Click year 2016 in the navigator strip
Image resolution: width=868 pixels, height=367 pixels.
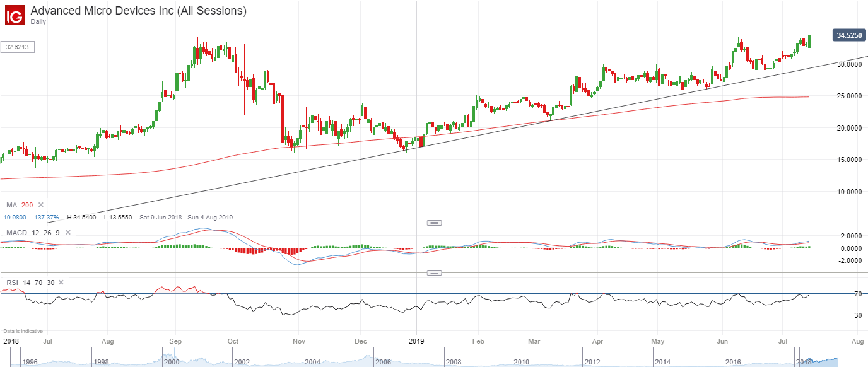click(x=732, y=362)
